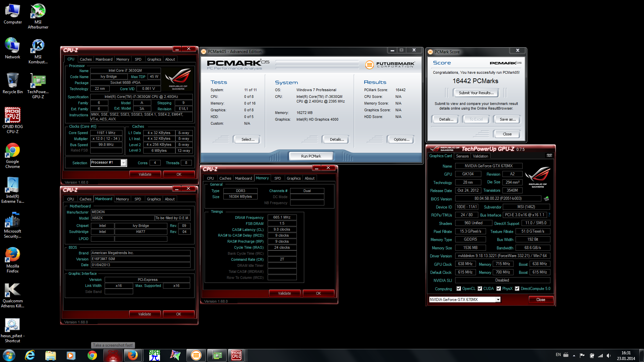Click Options... under PCMark Results
644x362 pixels.
[401, 139]
